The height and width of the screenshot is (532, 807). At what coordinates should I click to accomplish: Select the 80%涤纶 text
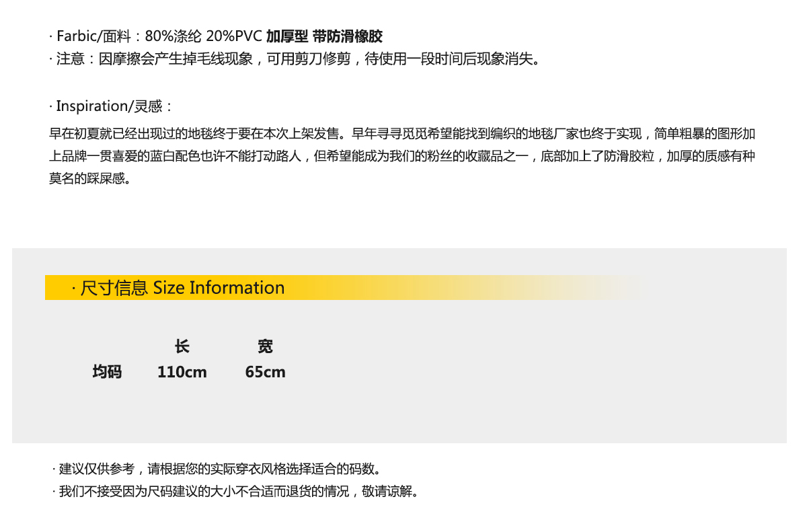tap(174, 36)
